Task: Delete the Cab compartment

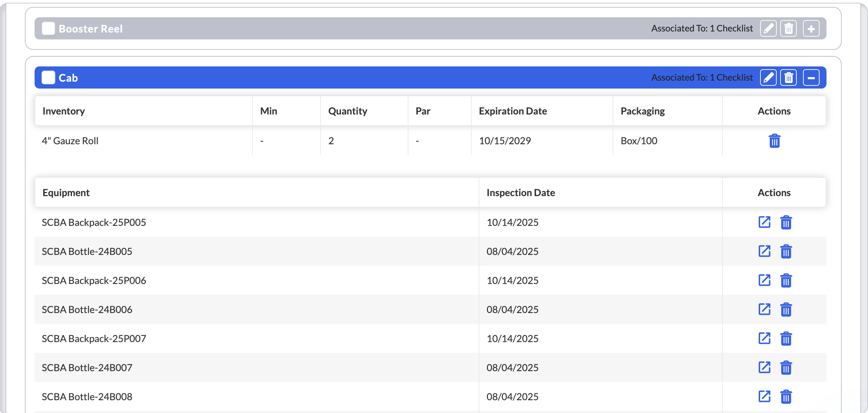Action: pos(788,77)
